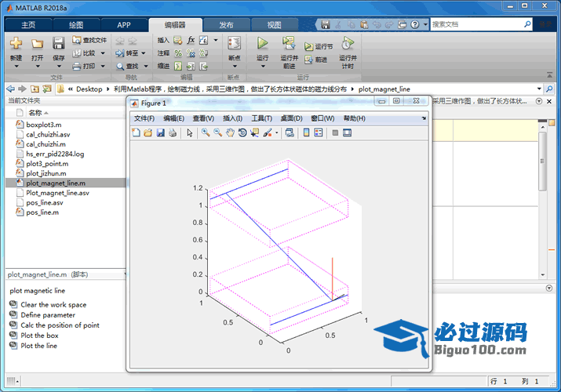This screenshot has height=392, width=561.
Task: Click the Desktop breadcrumb in address bar
Action: [x=89, y=89]
